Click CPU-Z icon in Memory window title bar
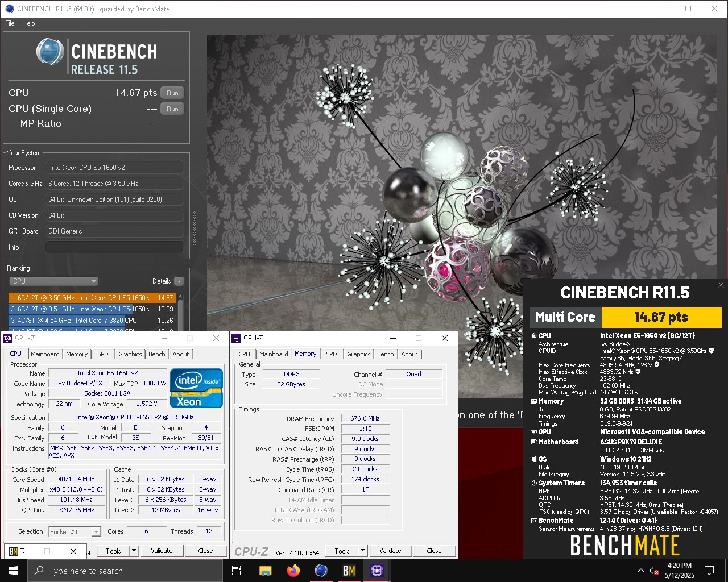This screenshot has width=728, height=582. pos(237,338)
